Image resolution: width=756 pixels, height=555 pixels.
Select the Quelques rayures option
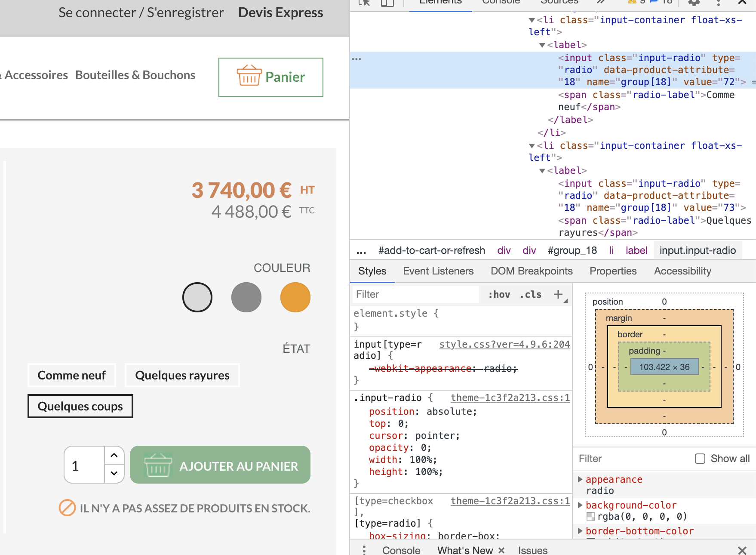pos(182,375)
